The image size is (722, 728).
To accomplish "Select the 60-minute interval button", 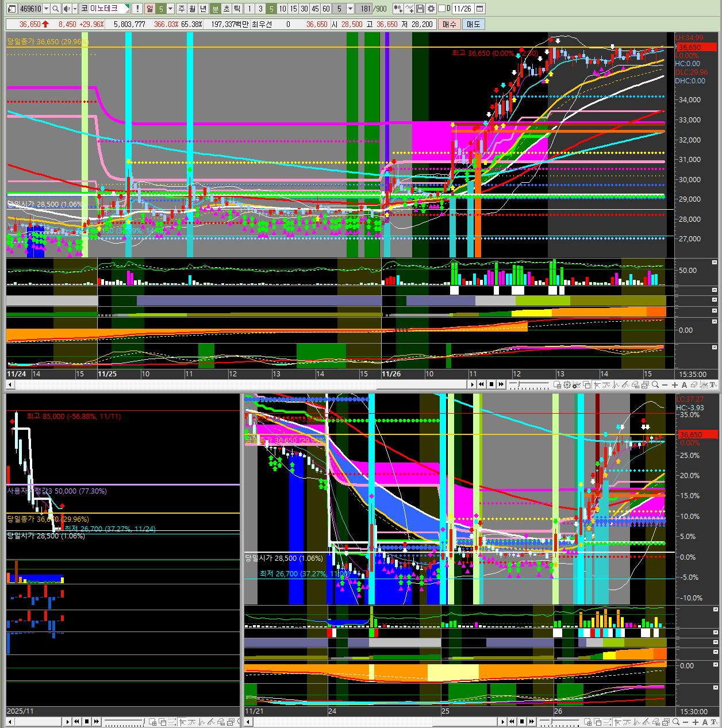I will tap(326, 9).
